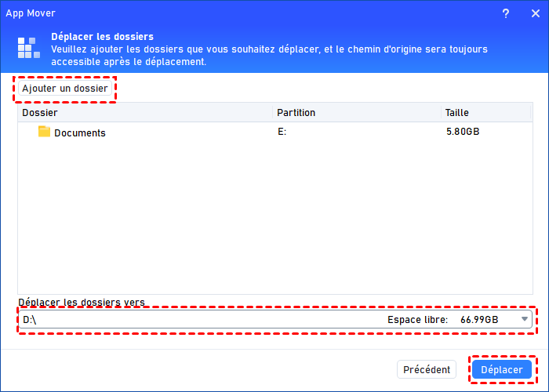Click the help question mark icon
The height and width of the screenshot is (392, 549).
point(507,13)
